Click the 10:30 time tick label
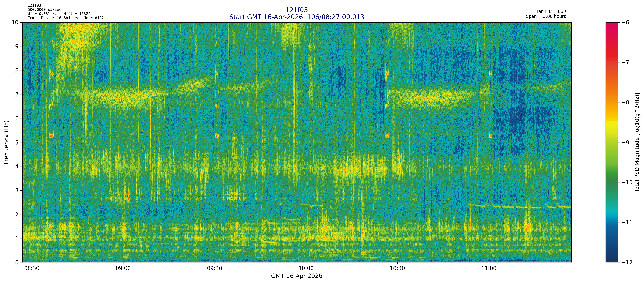 [x=397, y=268]
